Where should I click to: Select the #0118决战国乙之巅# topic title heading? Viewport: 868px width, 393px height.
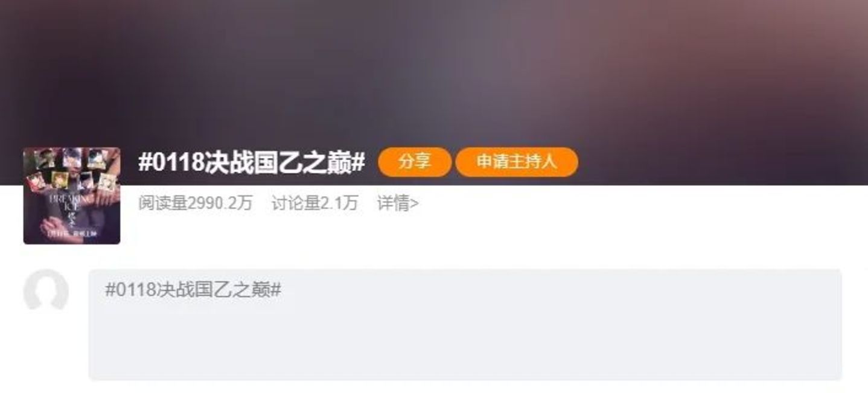[x=252, y=162]
